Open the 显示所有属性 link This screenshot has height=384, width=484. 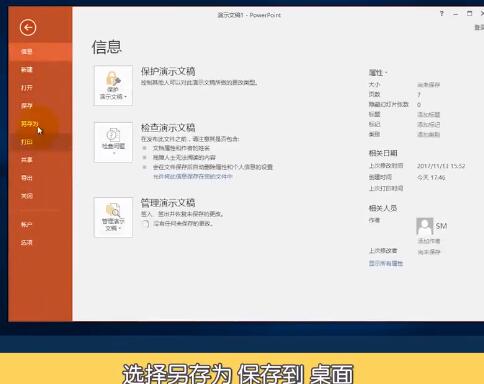[x=386, y=263]
